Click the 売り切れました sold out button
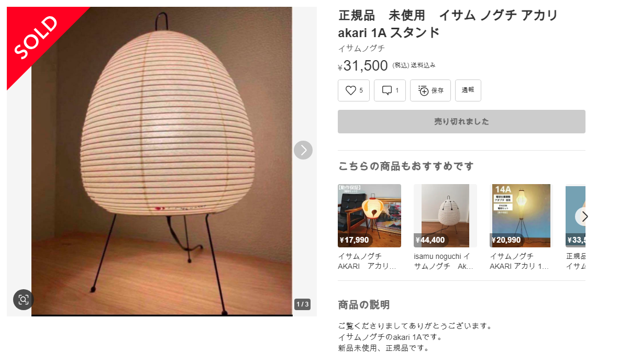 tap(461, 121)
